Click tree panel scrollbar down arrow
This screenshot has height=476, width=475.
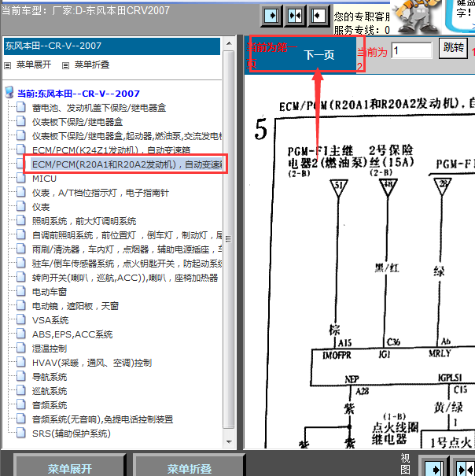pos(229,441)
